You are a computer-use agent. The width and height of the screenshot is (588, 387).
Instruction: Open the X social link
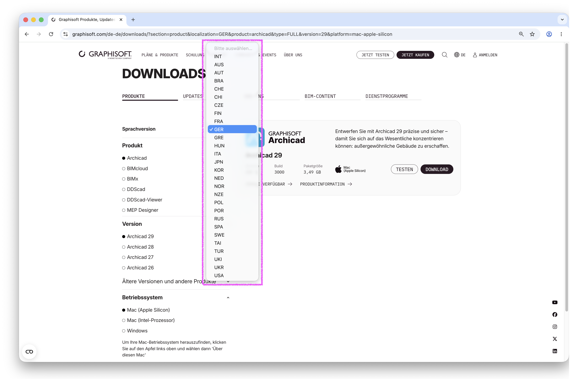[555, 339]
